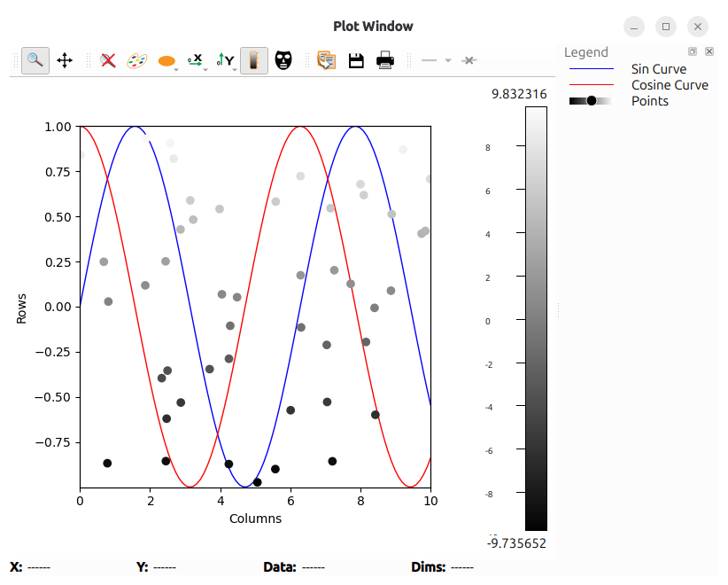This screenshot has width=728, height=585.
Task: Activate the zoom magnifier tool
Action: (x=35, y=60)
